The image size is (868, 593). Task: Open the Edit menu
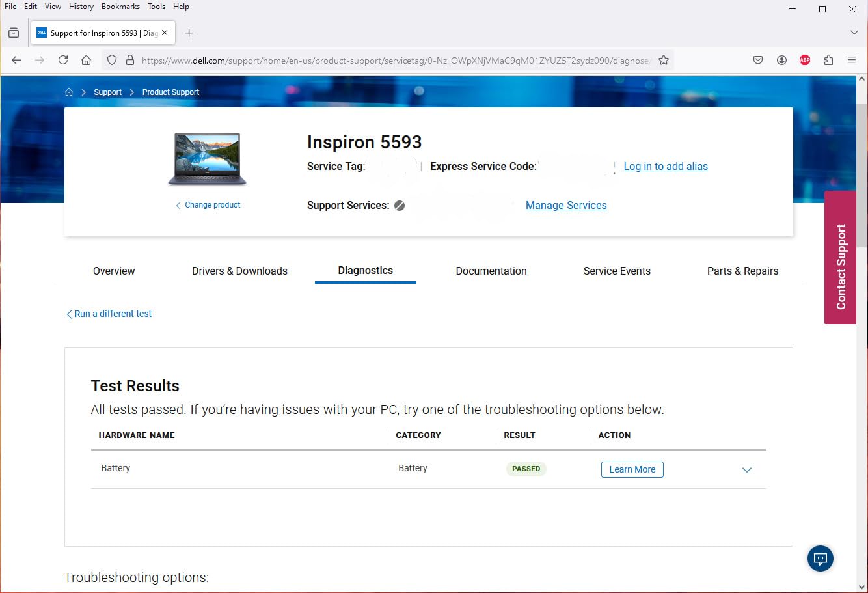tap(31, 7)
